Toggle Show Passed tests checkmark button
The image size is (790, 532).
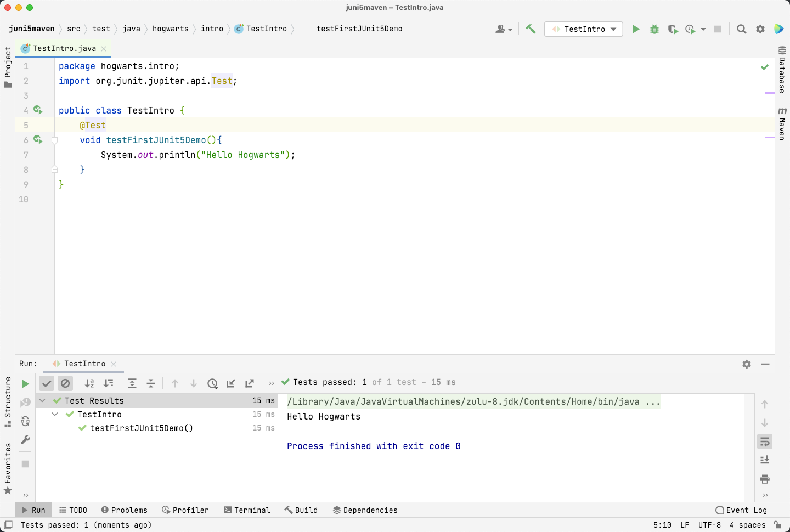(x=47, y=383)
